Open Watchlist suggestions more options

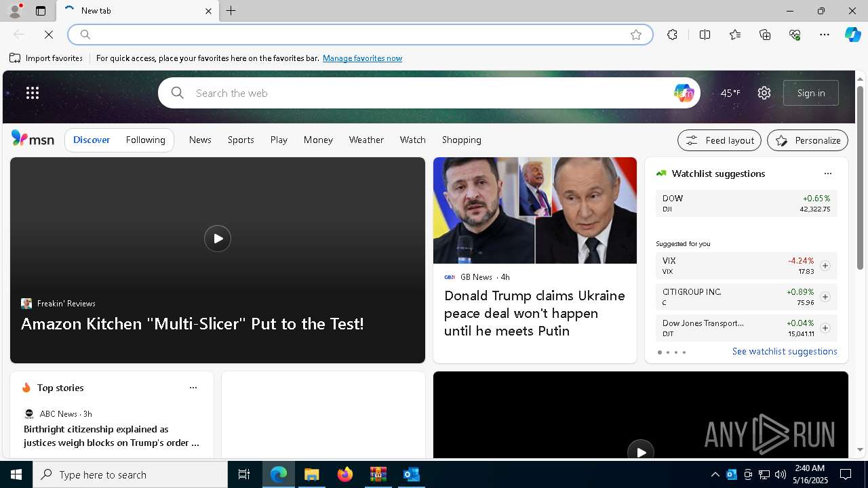(x=827, y=174)
